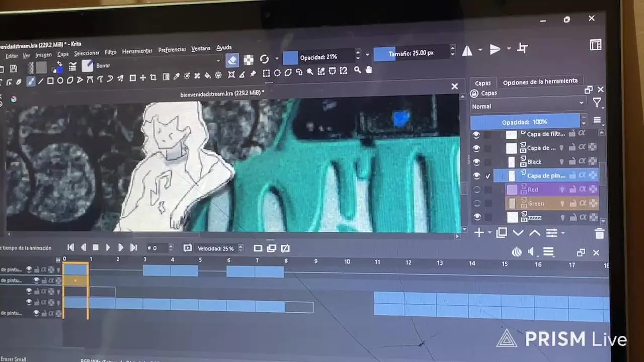644x362 pixels.
Task: Click the horizontal mirror tool icon
Action: [467, 50]
